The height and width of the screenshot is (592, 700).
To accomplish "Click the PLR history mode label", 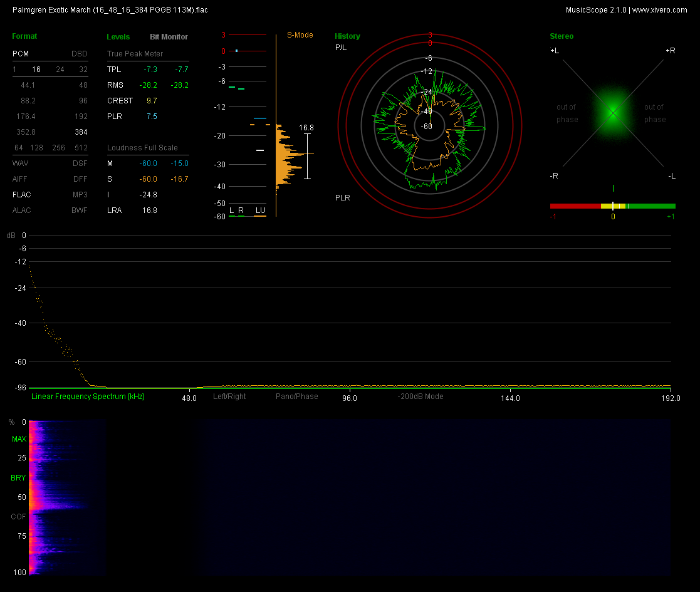I will point(342,197).
